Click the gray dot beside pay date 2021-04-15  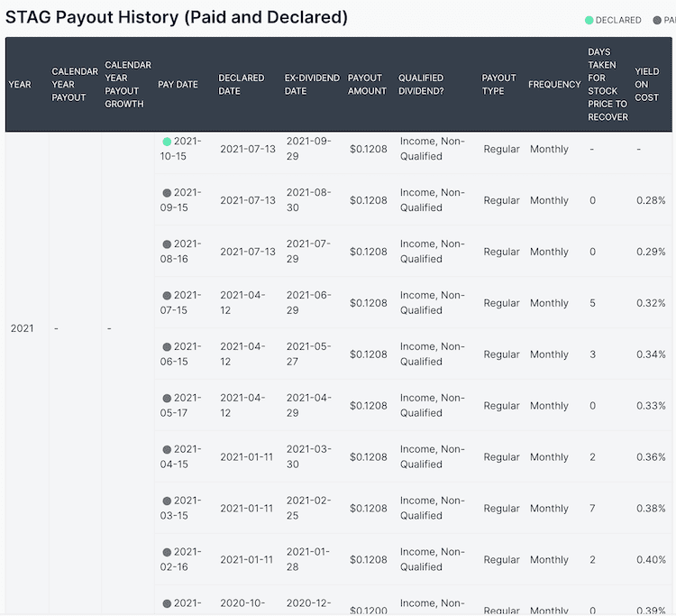click(167, 449)
